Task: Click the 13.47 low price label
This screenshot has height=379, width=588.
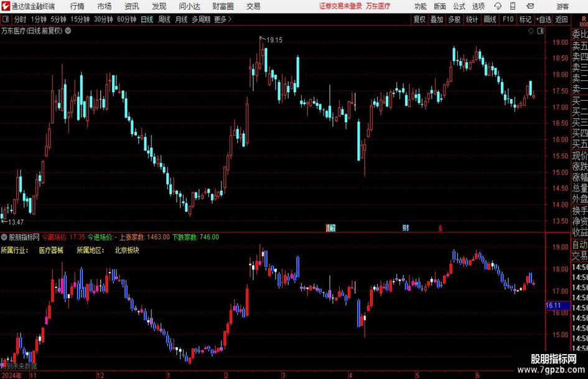Action: pyautogui.click(x=16, y=222)
